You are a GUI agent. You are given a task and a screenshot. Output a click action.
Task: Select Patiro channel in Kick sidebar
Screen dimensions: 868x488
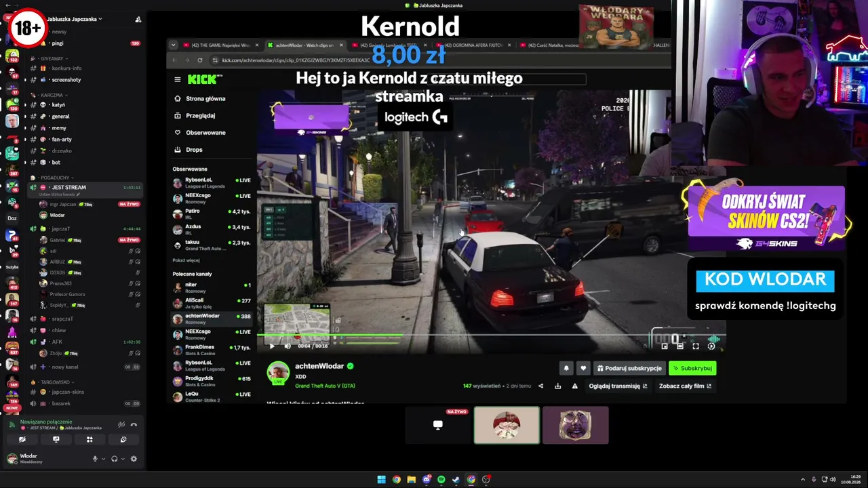click(212, 213)
